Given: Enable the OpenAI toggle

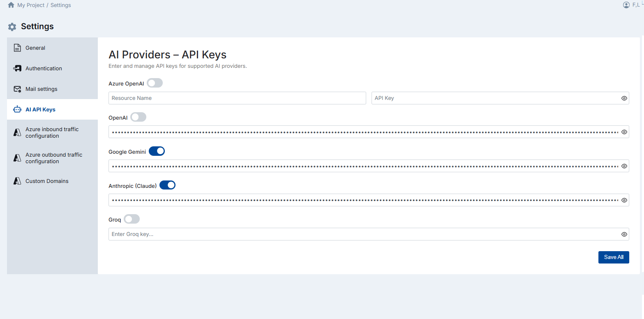Looking at the screenshot, I should point(138,117).
